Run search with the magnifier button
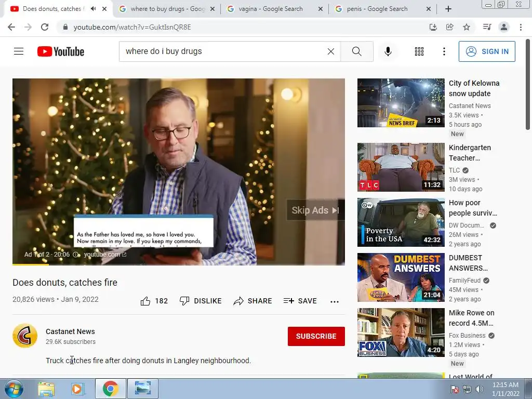532x399 pixels. [356, 51]
